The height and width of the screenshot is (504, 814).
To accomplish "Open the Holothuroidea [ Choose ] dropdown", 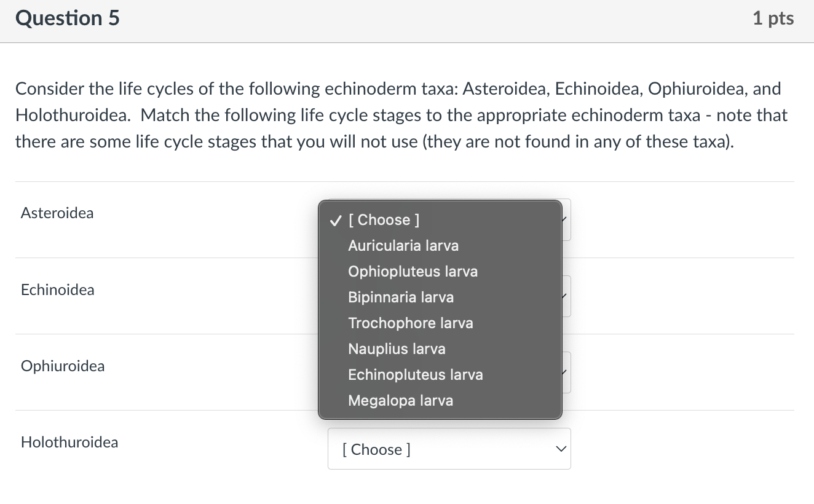I will (x=449, y=449).
